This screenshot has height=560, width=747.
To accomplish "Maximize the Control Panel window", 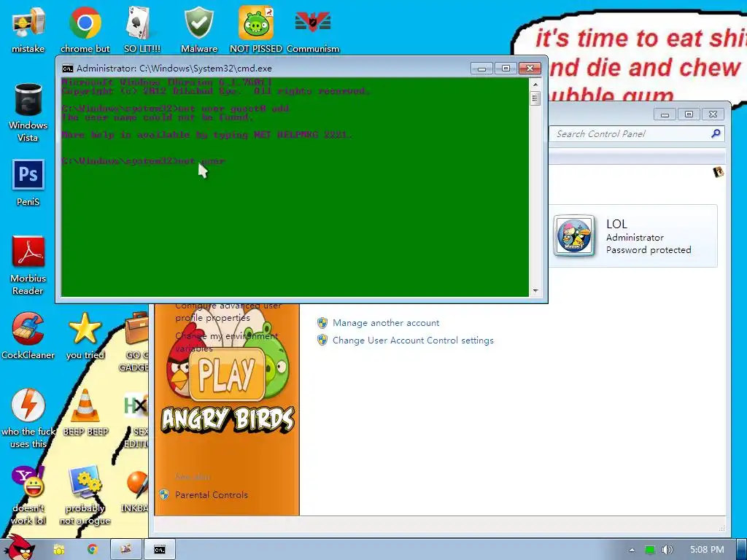I will (689, 114).
